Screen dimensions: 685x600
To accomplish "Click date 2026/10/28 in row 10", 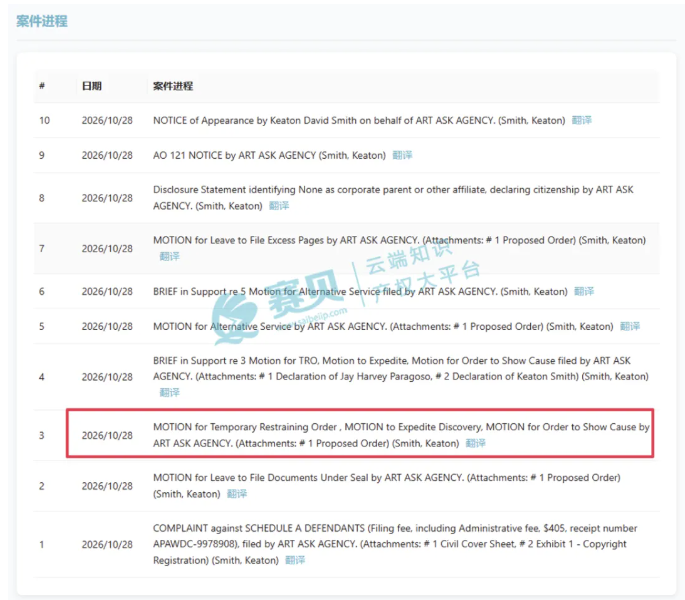I will coord(107,120).
